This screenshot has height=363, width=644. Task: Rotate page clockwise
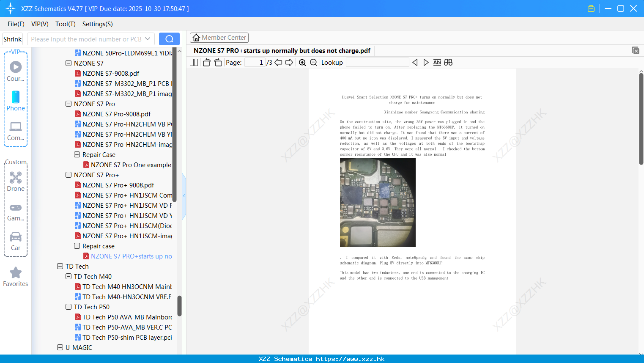218,62
